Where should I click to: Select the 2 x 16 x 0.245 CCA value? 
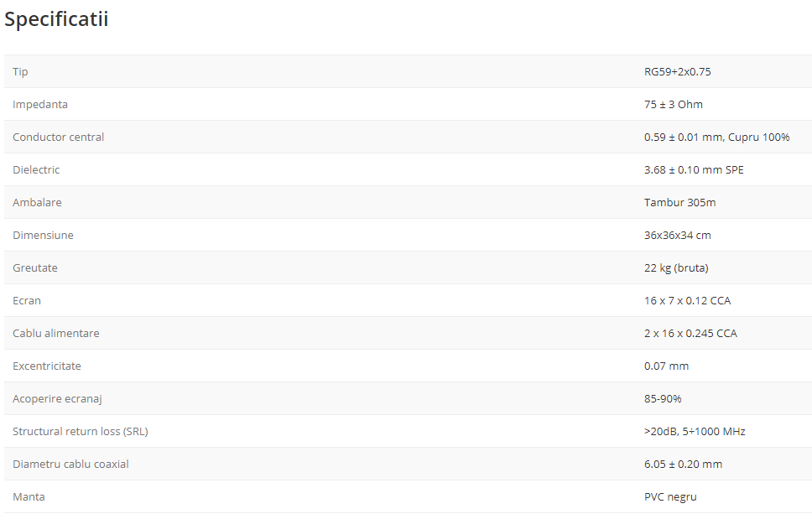[690, 333]
